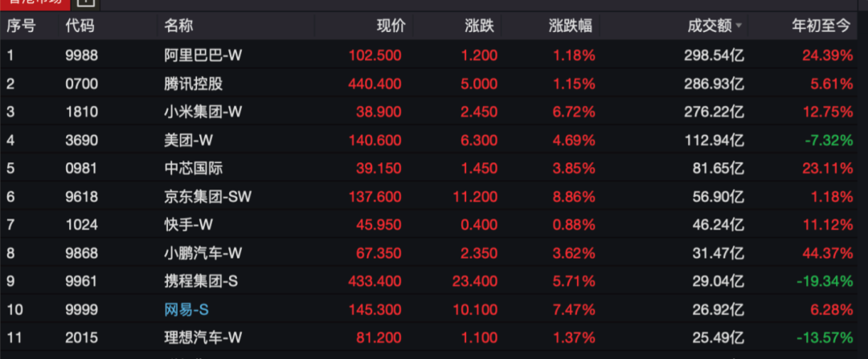Sort by the 涨跌 column header
Screen dimensions: 868x359
click(x=480, y=26)
